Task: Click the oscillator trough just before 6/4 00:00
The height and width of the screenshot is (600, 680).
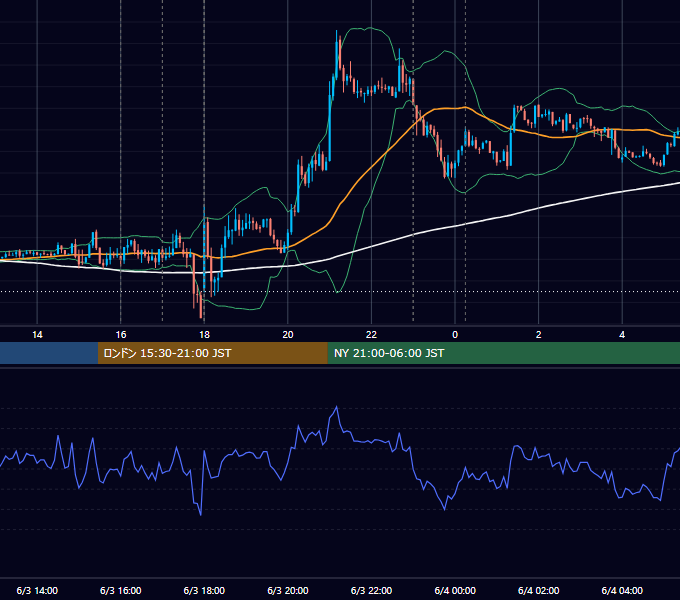Action: coord(445,509)
